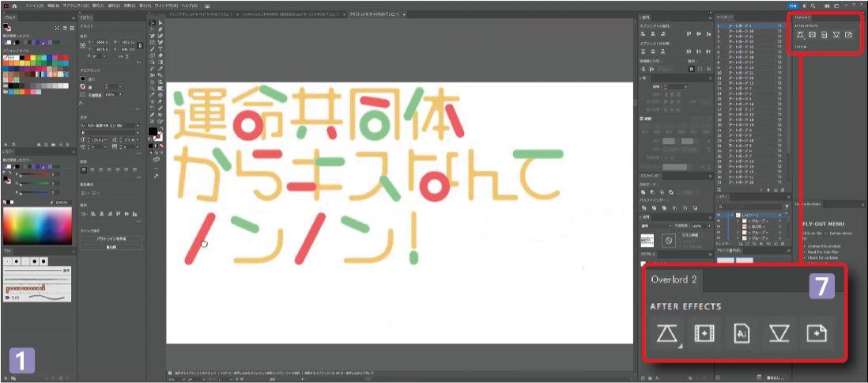Image resolution: width=868 pixels, height=383 pixels.
Task: Open the オブジェクト(O) menu
Action: (75, 6)
